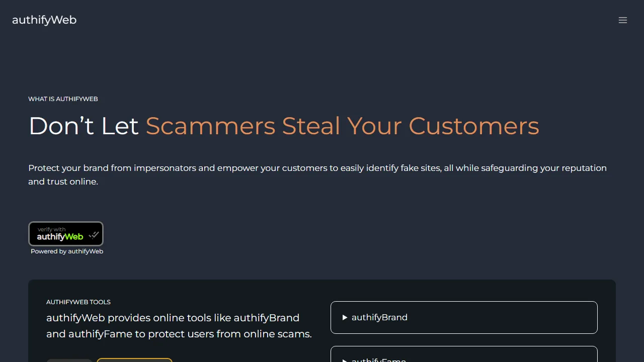This screenshot has height=362, width=644.
Task: Click the orange outlined button near the bottom
Action: [x=134, y=360]
